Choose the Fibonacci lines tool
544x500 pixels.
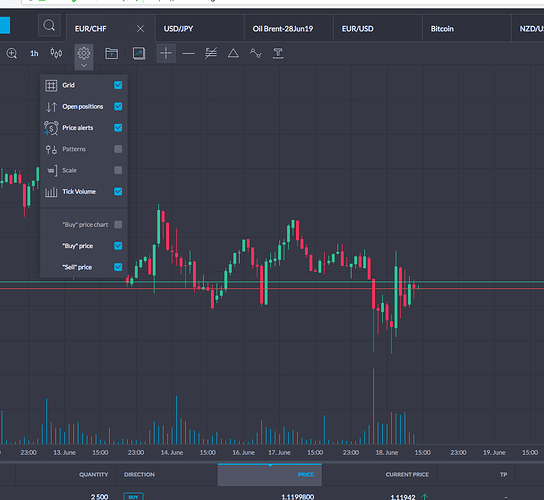pyautogui.click(x=211, y=53)
